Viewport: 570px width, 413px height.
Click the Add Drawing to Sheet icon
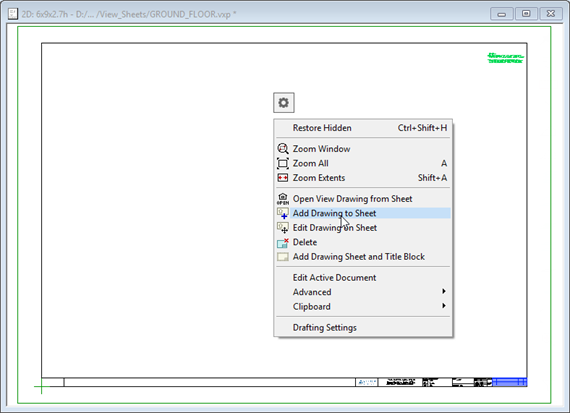[283, 213]
